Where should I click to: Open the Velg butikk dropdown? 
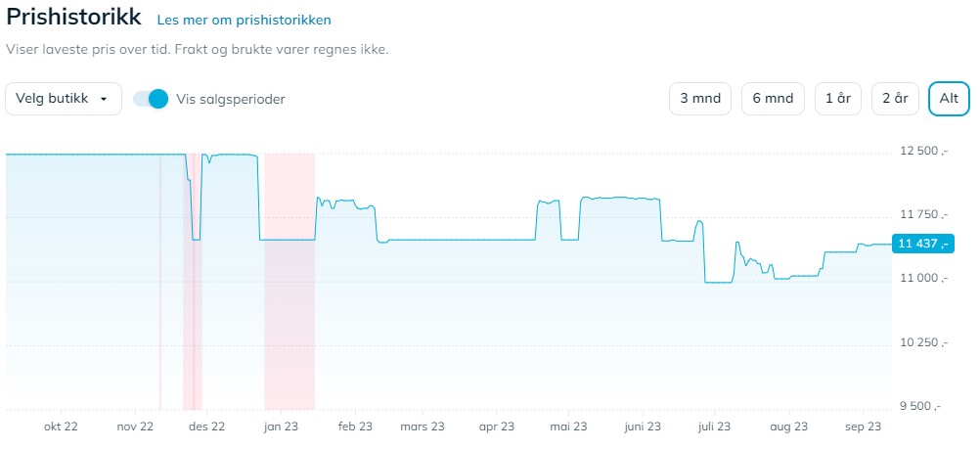(x=63, y=99)
